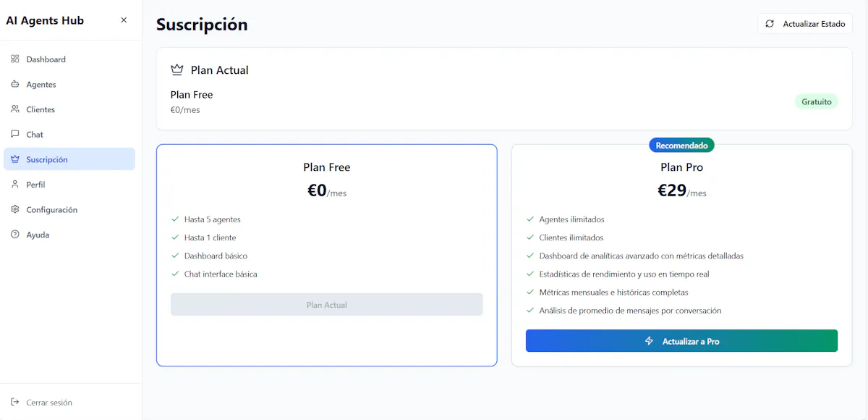Select Actualizar a Pro button
The image size is (868, 420).
coord(681,341)
